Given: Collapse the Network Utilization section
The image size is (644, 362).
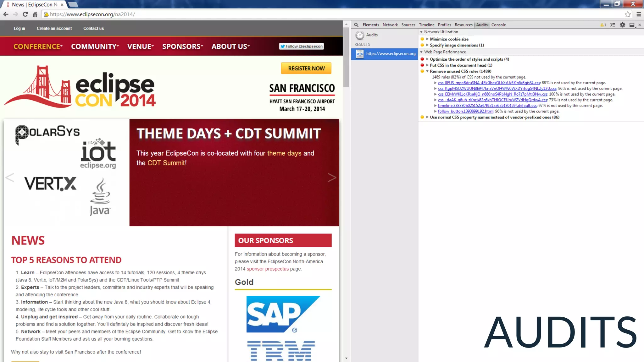Looking at the screenshot, I should coord(421,32).
